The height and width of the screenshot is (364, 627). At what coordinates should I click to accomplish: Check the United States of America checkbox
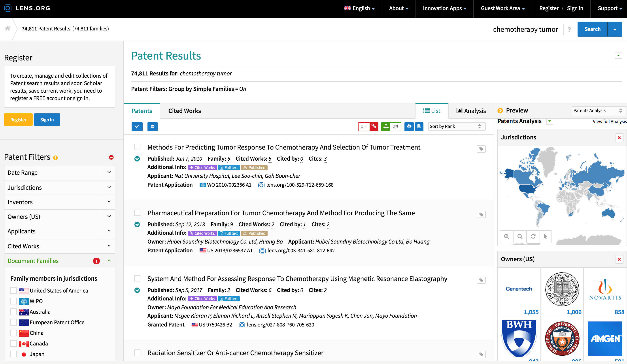(13, 290)
